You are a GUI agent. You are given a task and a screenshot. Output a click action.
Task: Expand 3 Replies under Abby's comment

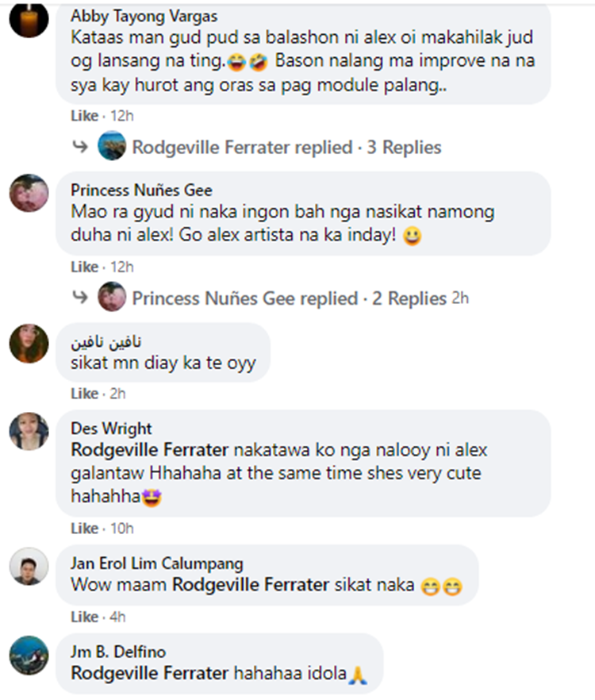(404, 147)
